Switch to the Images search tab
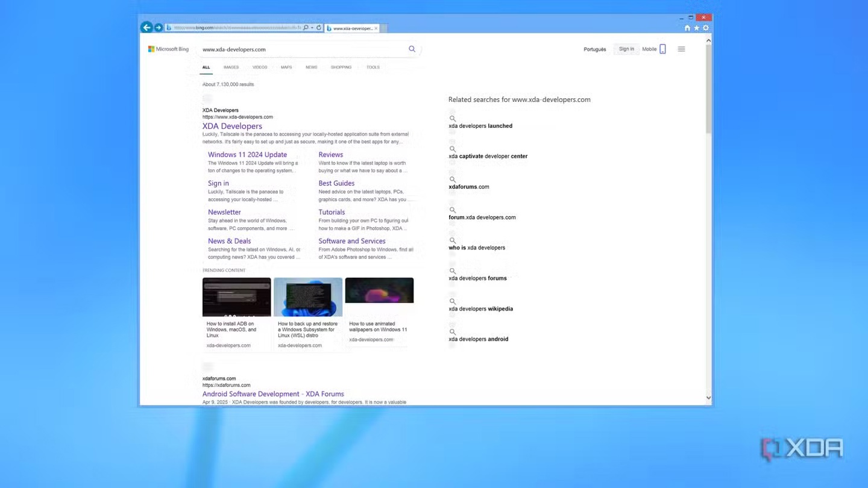This screenshot has width=868, height=488. [x=231, y=67]
